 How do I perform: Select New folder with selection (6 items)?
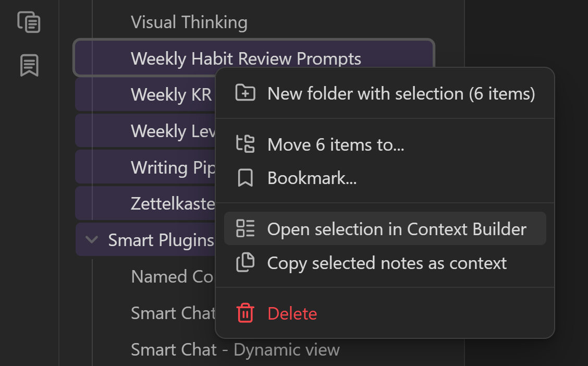click(x=401, y=94)
